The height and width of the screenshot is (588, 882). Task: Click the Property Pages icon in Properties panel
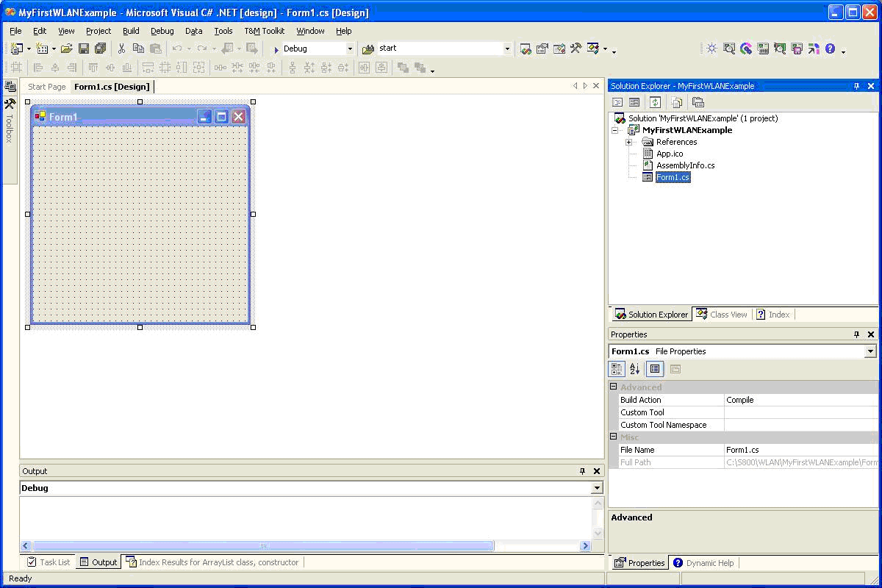675,369
